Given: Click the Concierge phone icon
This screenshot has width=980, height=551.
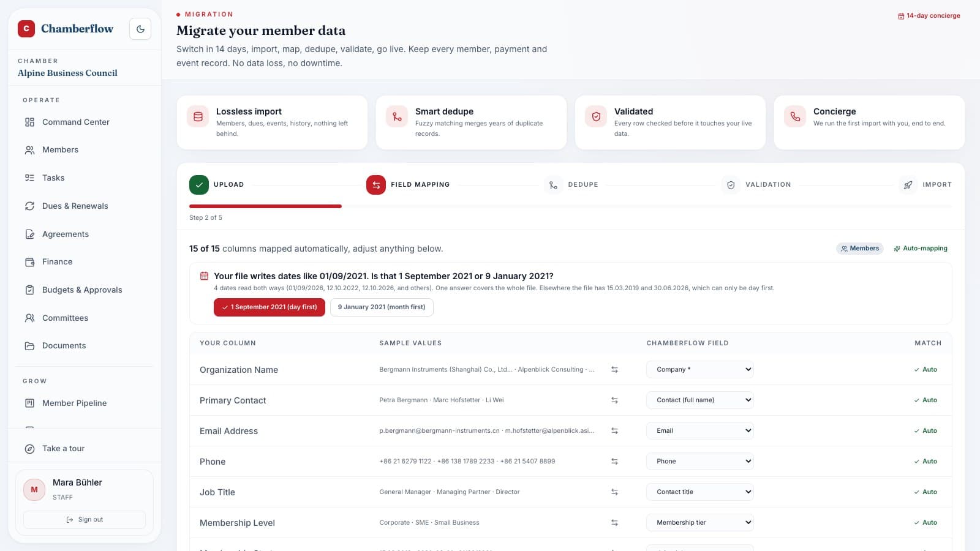Looking at the screenshot, I should coord(795,116).
